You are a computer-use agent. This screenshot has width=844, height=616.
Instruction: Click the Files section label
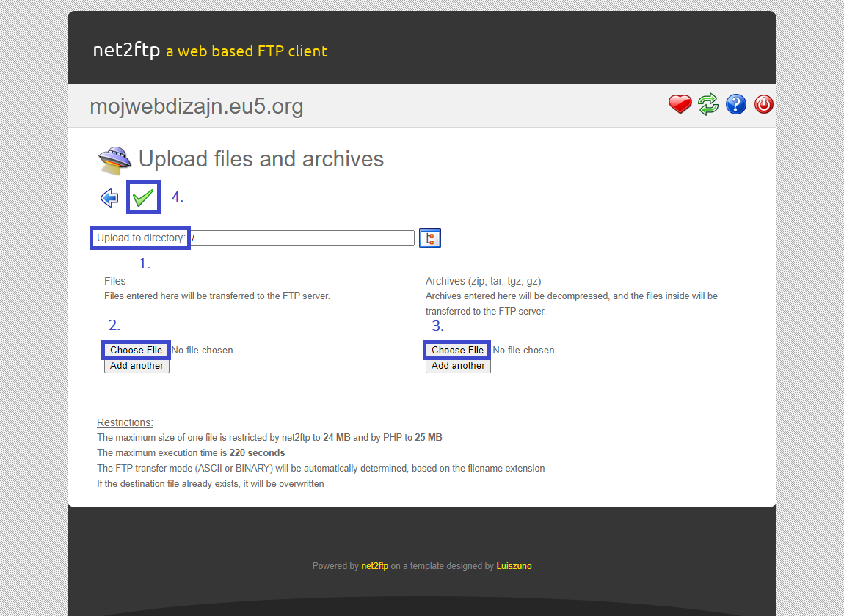[114, 281]
